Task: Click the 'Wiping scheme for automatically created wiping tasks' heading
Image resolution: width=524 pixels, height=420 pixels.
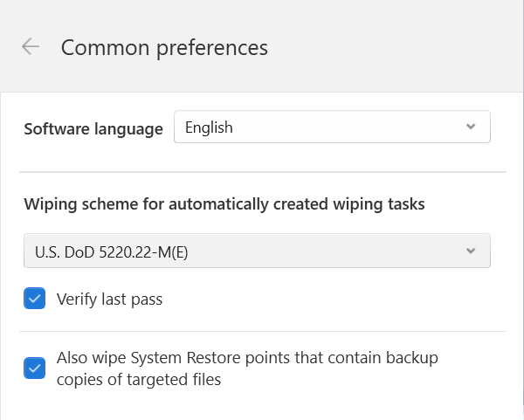Action: pyautogui.click(x=224, y=204)
